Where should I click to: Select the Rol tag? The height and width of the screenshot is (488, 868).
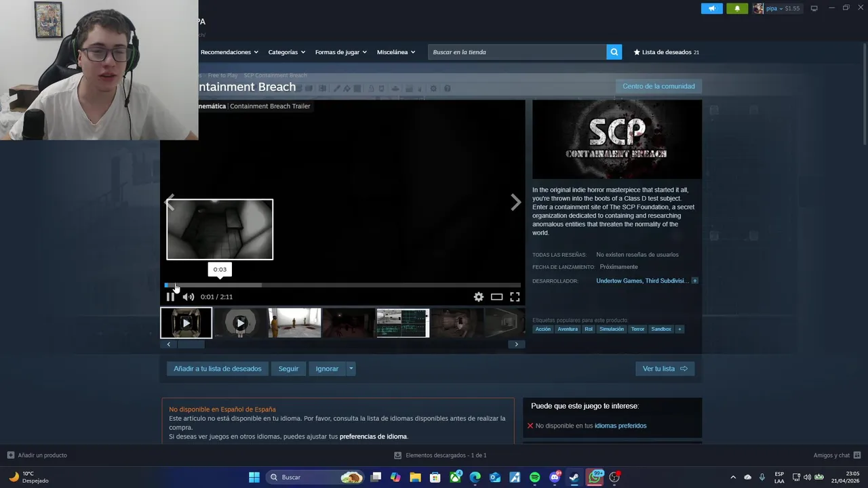click(589, 329)
